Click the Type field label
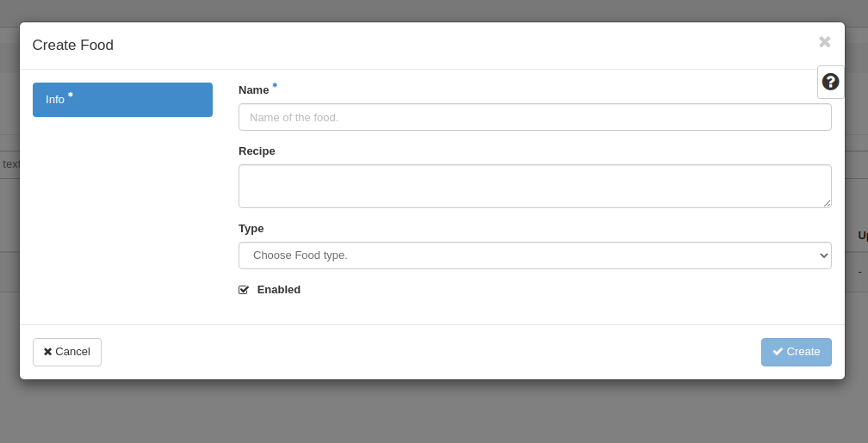The width and height of the screenshot is (868, 443). tap(251, 229)
